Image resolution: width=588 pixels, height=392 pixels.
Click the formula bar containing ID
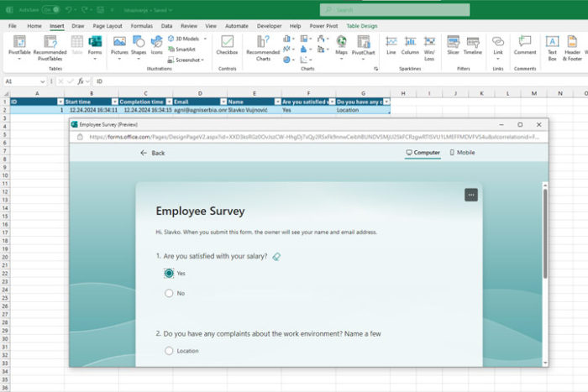(338, 81)
